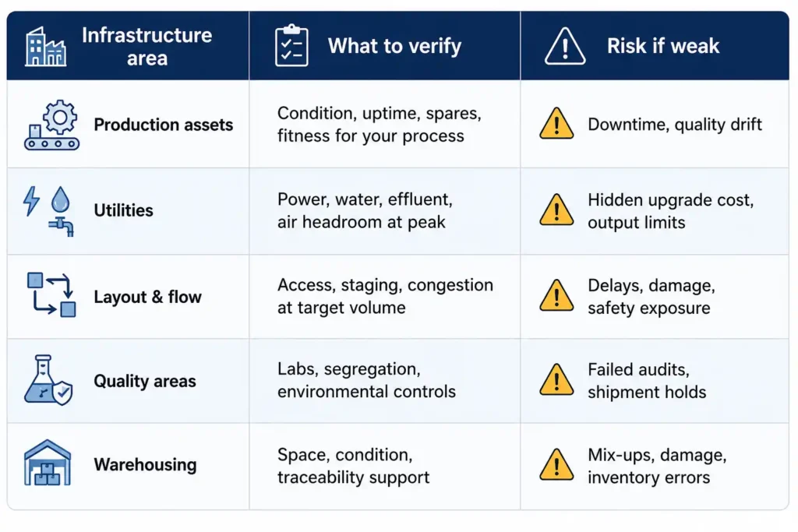Viewport: 798px width, 532px height.
Task: Click the Utilities row label
Action: pyautogui.click(x=124, y=210)
